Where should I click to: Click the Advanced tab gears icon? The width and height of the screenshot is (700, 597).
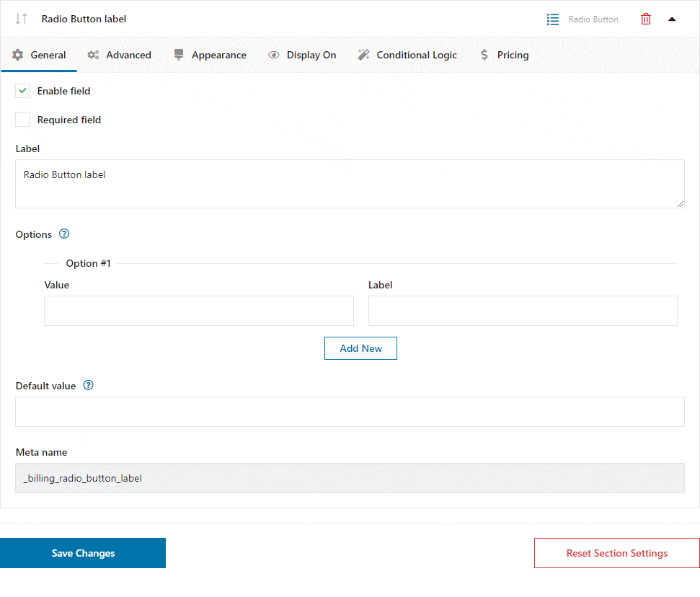(93, 55)
